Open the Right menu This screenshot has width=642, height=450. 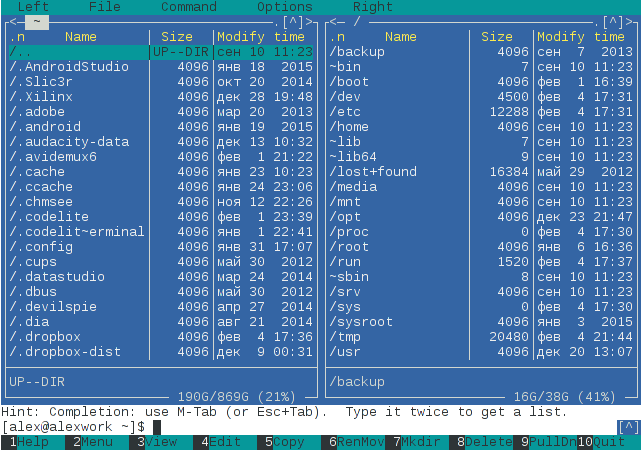click(x=373, y=7)
